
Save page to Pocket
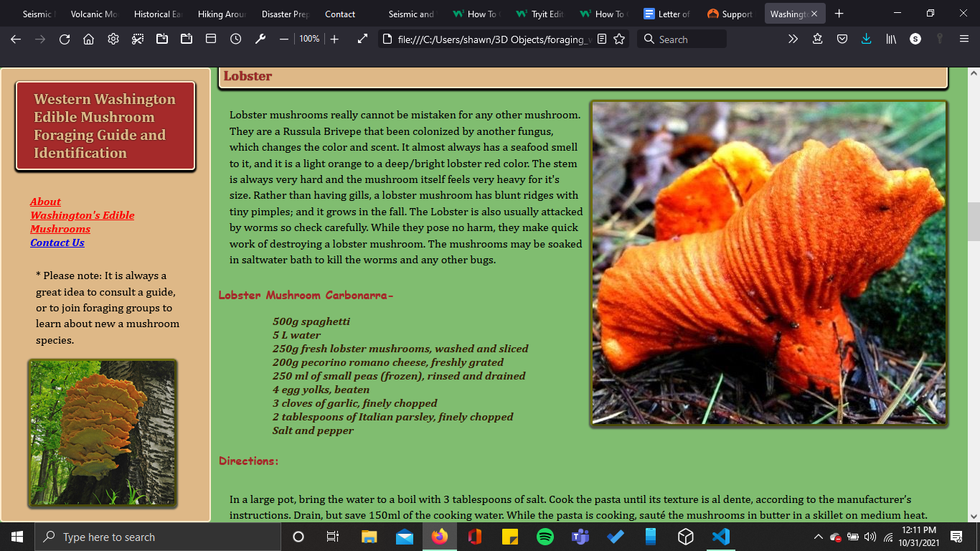[842, 39]
